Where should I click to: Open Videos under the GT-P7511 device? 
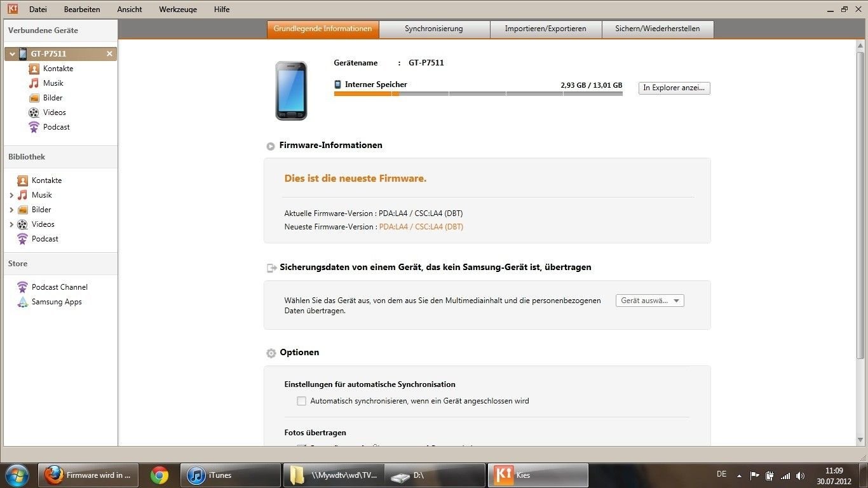coord(54,112)
